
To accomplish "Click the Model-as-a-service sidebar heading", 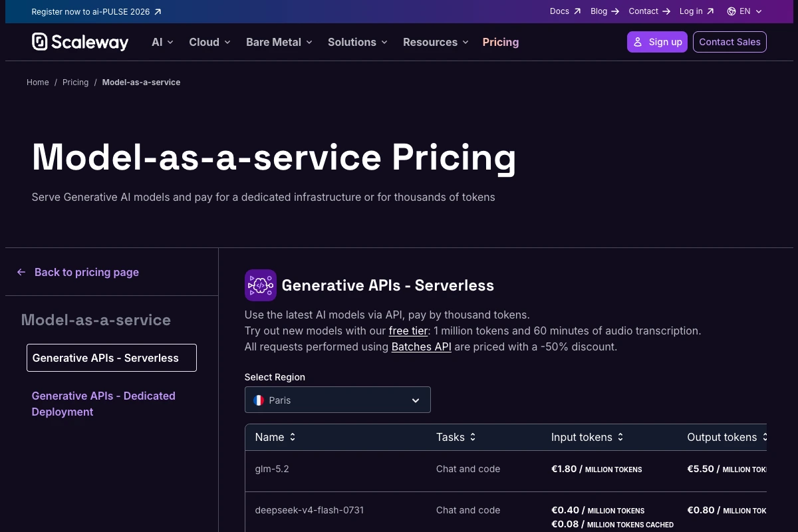I will pyautogui.click(x=96, y=320).
